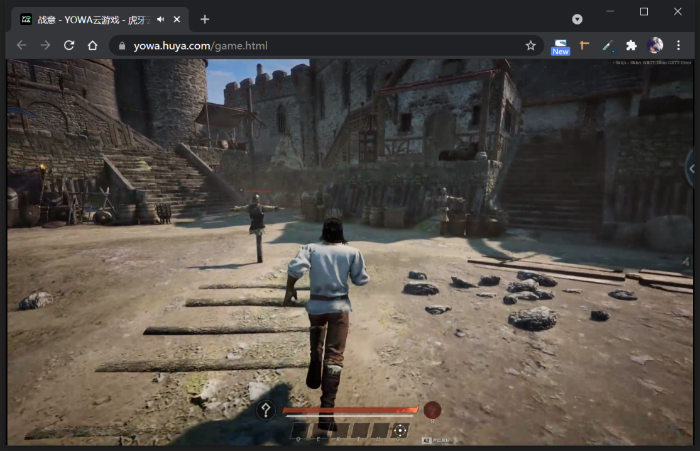Viewport: 700px width, 451px height.
Task: Go forward in browser history
Action: pyautogui.click(x=45, y=45)
